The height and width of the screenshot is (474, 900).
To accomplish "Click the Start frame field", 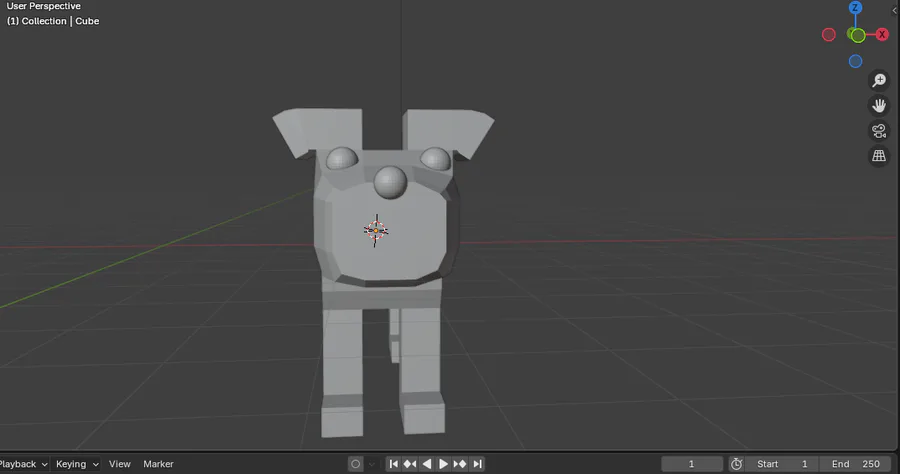I will 782,464.
